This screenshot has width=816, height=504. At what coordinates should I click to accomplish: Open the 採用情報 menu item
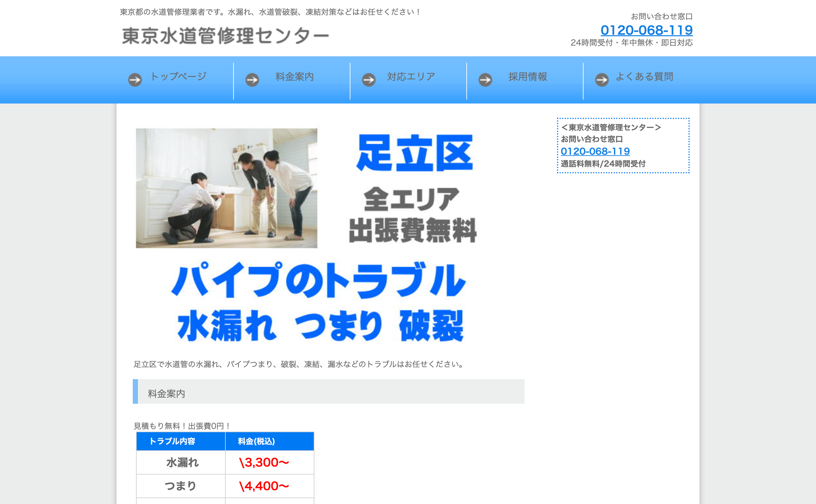528,77
